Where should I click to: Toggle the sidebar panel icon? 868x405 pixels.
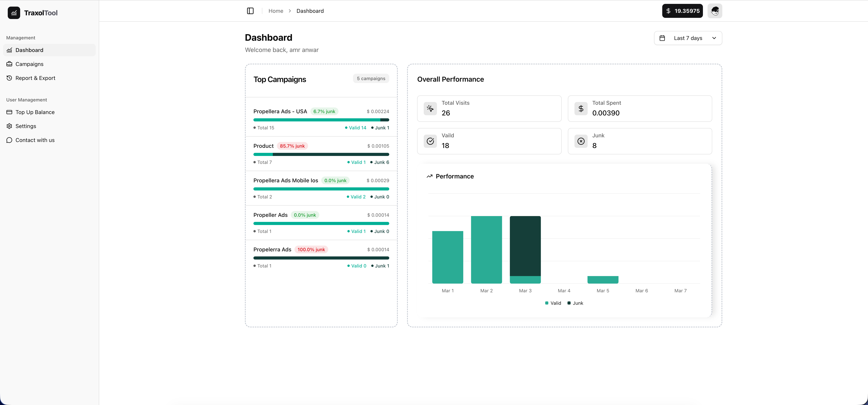pyautogui.click(x=250, y=11)
